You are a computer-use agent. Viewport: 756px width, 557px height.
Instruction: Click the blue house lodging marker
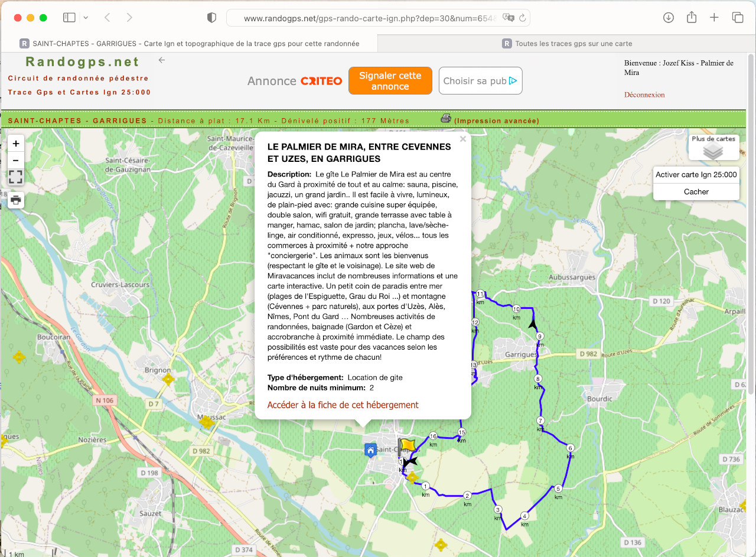tap(370, 451)
